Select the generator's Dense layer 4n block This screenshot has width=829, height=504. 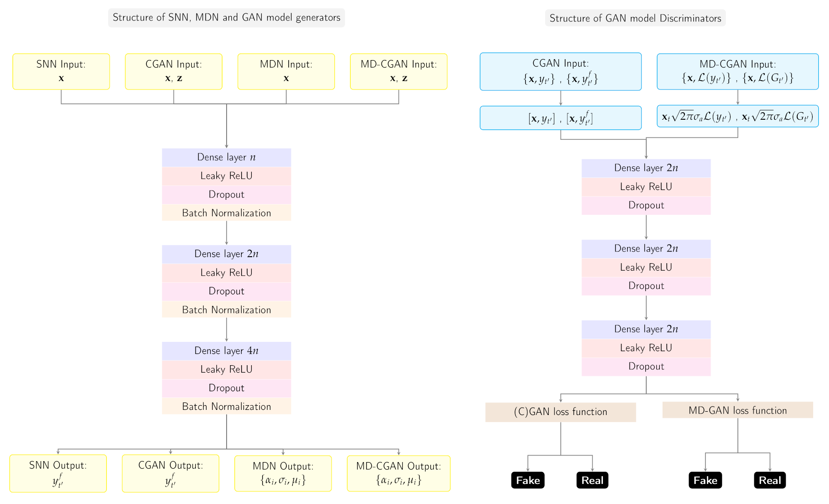coord(226,351)
